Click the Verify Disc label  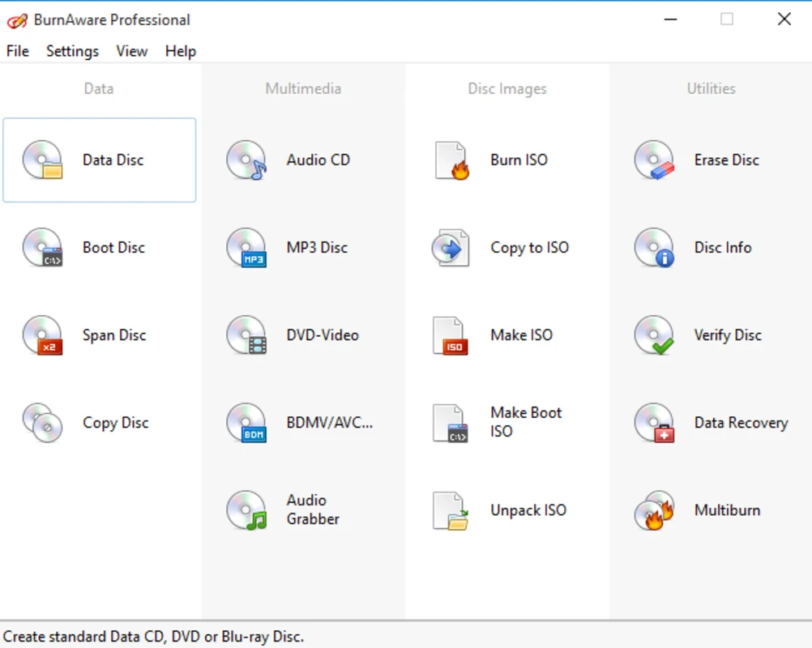[x=728, y=335]
